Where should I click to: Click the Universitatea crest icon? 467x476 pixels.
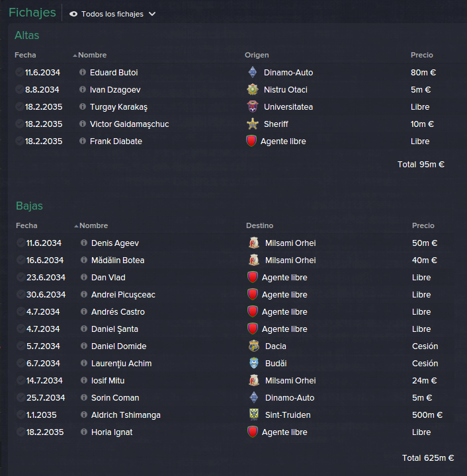(253, 106)
